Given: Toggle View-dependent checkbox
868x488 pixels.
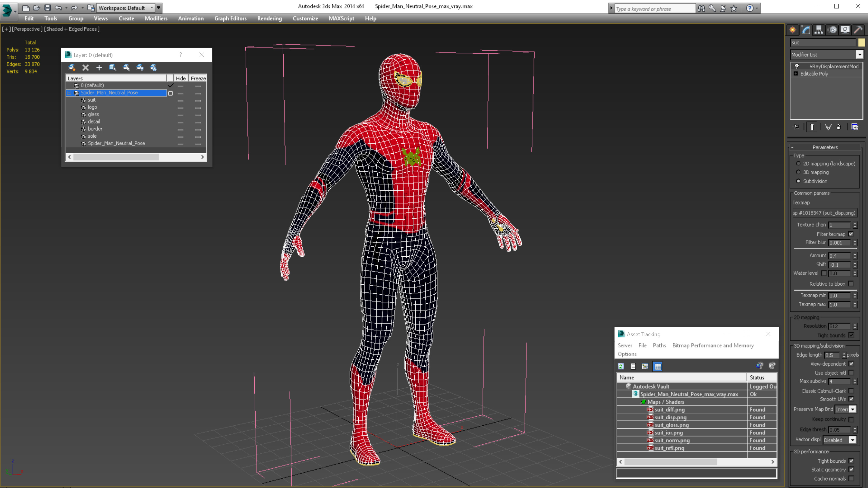Looking at the screenshot, I should (851, 364).
